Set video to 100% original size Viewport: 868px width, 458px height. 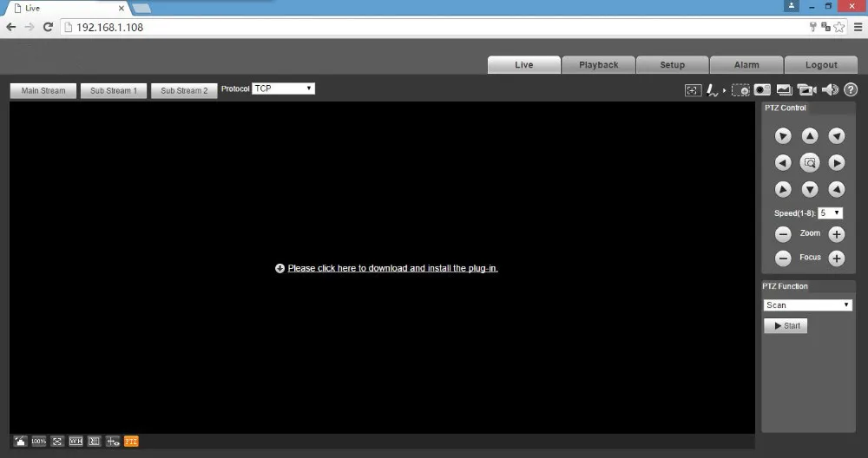click(39, 442)
